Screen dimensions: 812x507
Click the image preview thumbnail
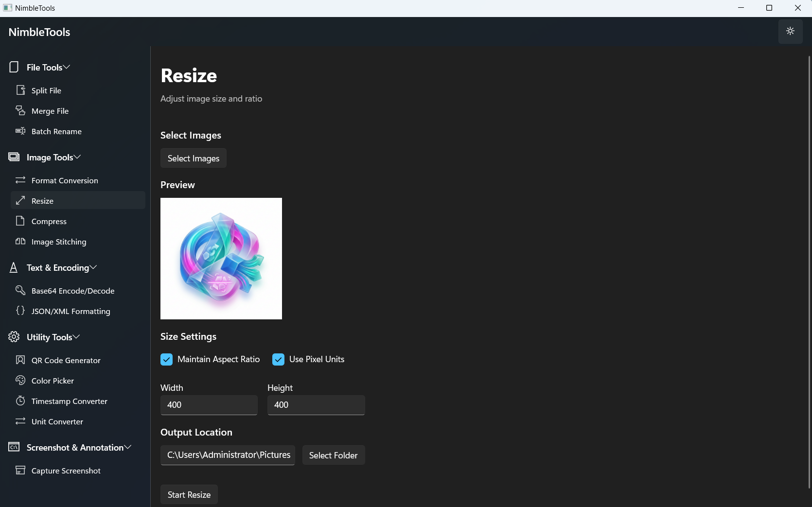(221, 258)
